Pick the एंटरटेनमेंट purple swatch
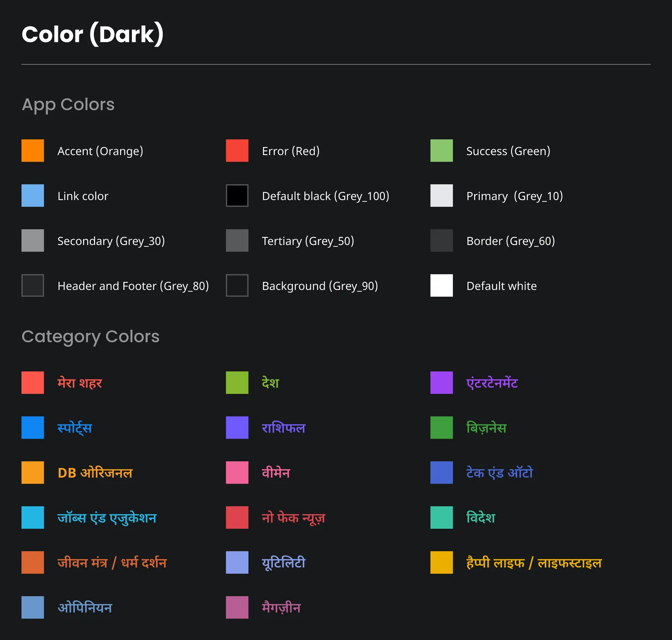The image size is (672, 640). (x=442, y=382)
